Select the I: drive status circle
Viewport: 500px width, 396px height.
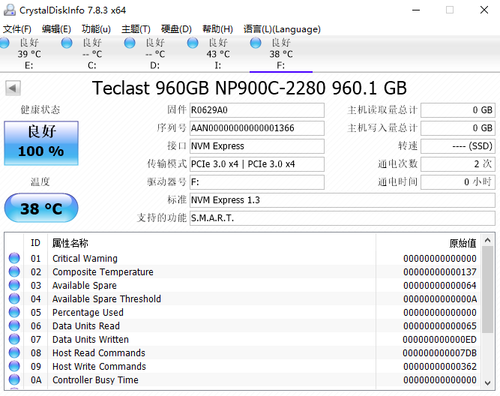coord(193,43)
